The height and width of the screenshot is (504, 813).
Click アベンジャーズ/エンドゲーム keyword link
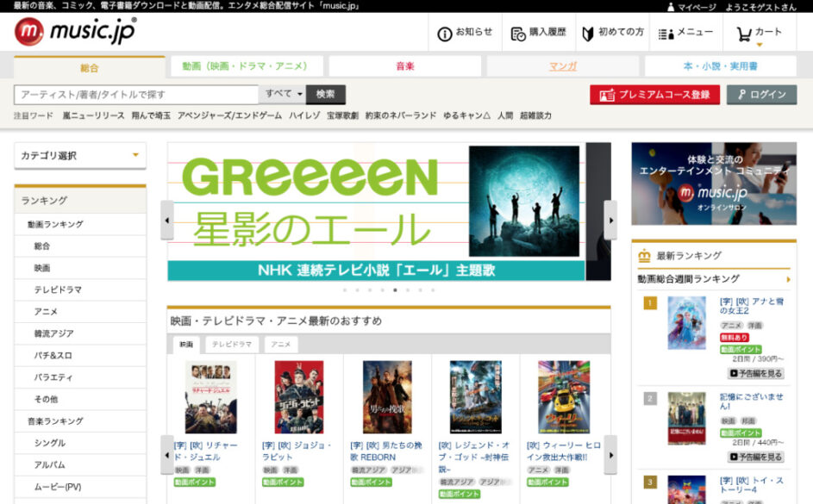[229, 115]
